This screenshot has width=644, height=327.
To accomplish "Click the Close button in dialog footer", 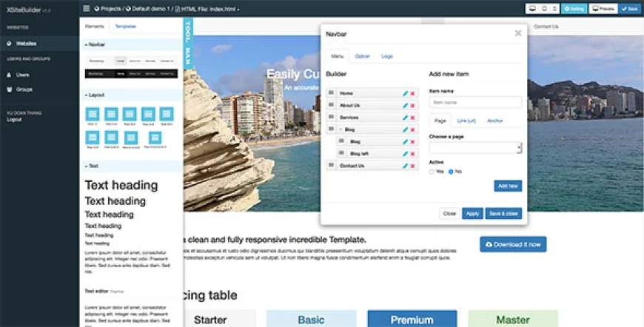I will pos(449,213).
